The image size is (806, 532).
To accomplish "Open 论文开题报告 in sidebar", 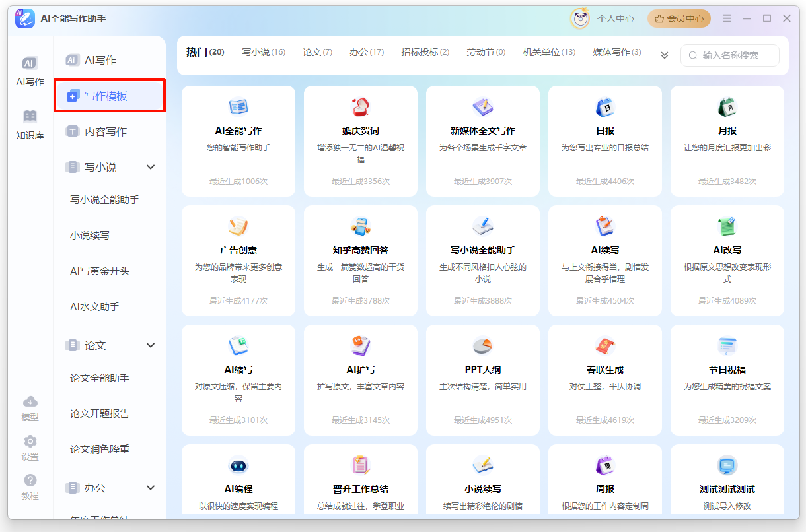I will 100,414.
